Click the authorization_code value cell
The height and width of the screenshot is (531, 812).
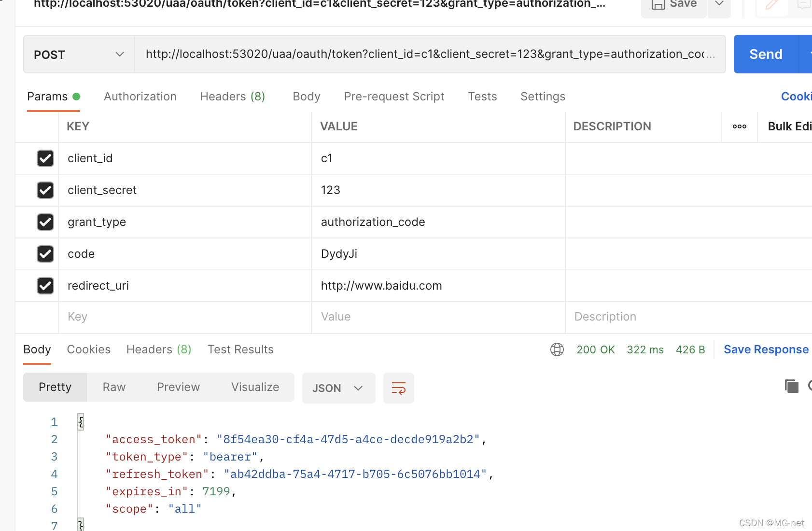(x=438, y=222)
